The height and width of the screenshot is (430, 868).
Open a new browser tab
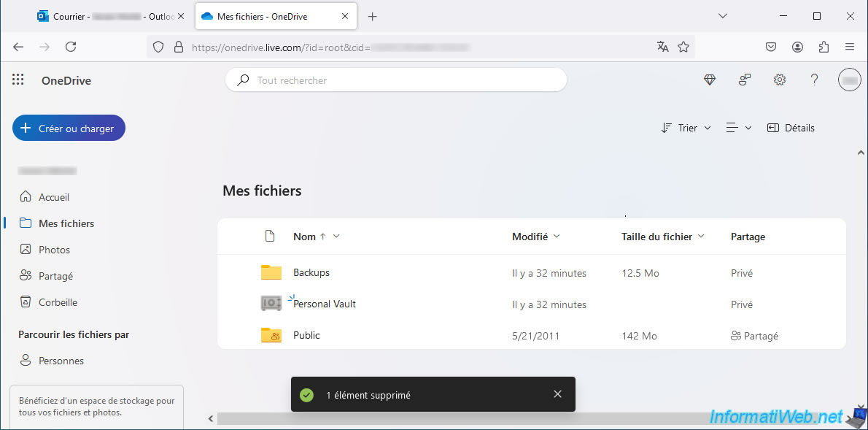tap(373, 17)
